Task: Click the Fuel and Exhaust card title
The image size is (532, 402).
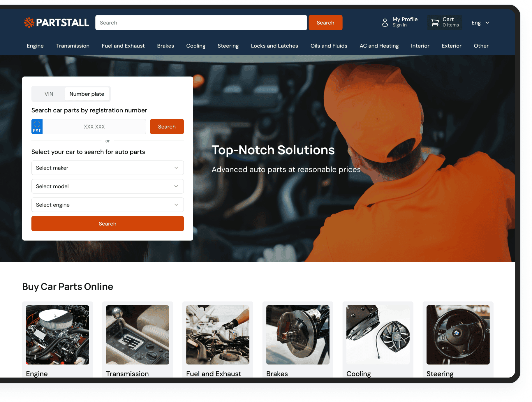Action: coord(214,373)
